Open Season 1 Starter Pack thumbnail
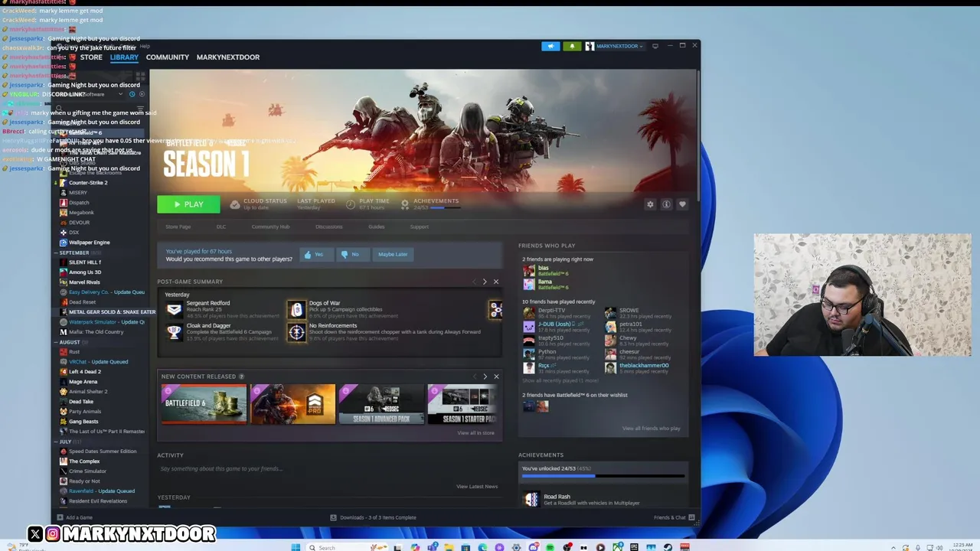This screenshot has height=551, width=980. pyautogui.click(x=462, y=404)
